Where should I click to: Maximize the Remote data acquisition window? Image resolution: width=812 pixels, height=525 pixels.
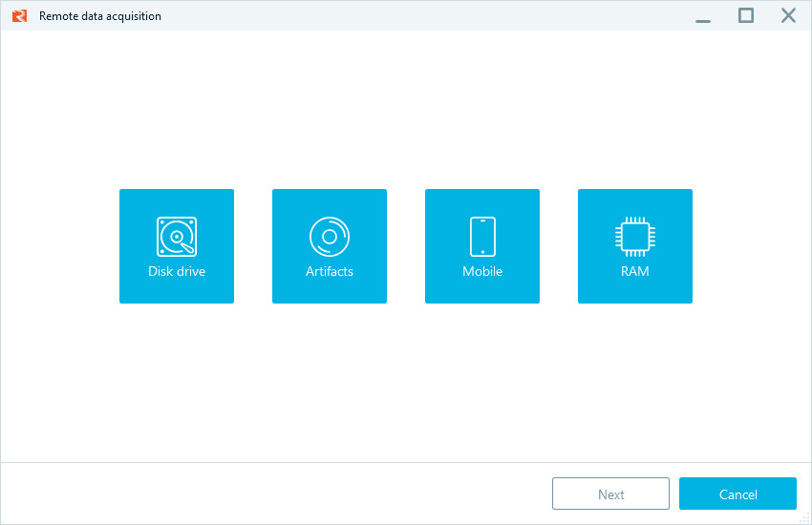pos(746,15)
